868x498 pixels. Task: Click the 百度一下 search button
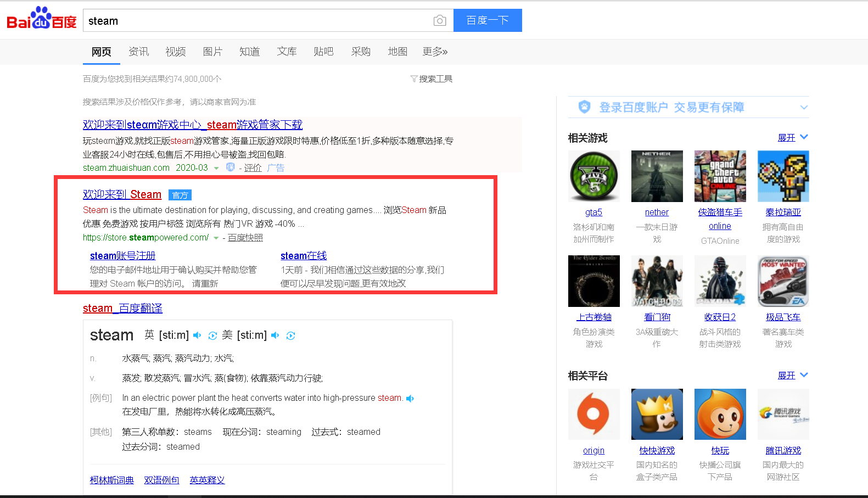pyautogui.click(x=488, y=20)
